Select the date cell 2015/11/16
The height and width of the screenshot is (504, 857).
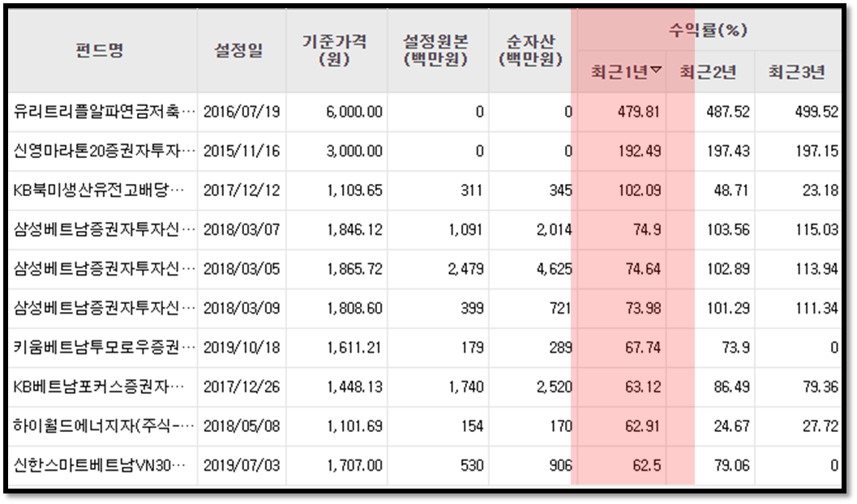pyautogui.click(x=242, y=152)
